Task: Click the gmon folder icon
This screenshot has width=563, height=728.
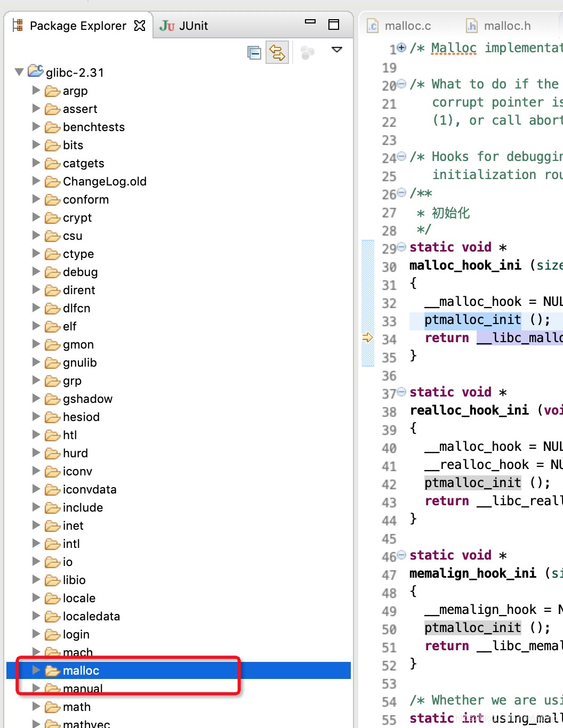Action: point(52,345)
